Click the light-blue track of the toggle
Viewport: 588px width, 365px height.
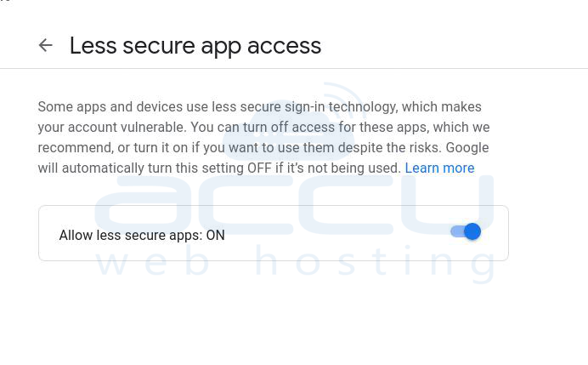tap(457, 231)
